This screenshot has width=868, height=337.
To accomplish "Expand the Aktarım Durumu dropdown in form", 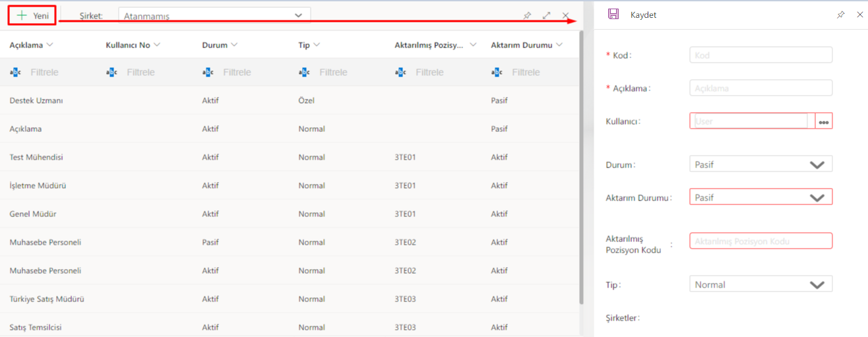I will click(x=817, y=198).
